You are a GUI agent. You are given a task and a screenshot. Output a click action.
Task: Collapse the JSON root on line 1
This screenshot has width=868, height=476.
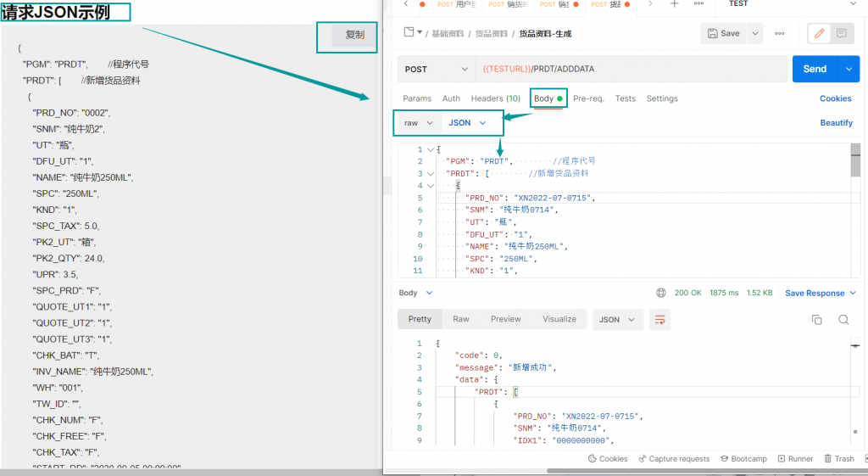coord(430,149)
